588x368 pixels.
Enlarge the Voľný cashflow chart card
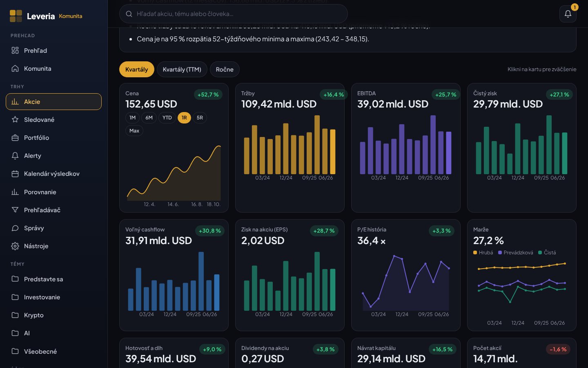click(174, 275)
